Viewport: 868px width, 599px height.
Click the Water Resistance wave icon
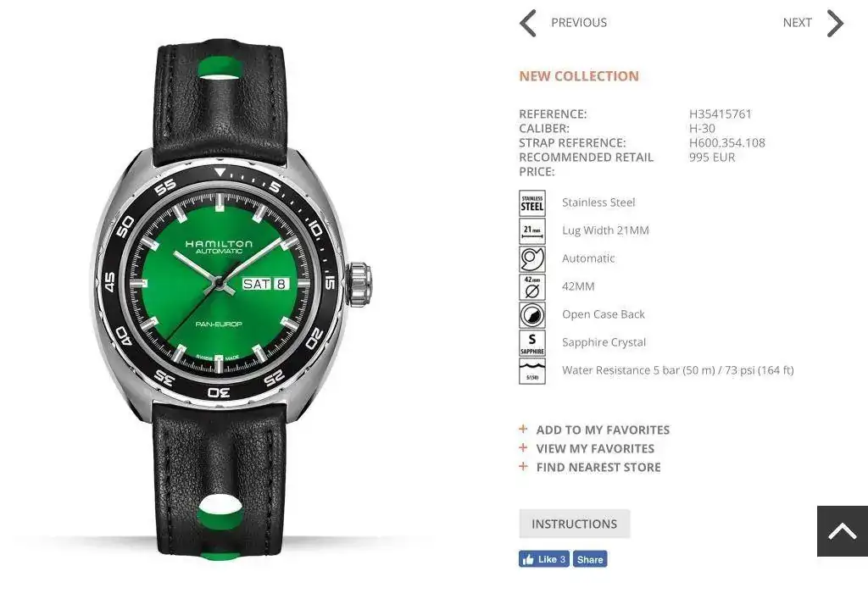click(x=532, y=371)
